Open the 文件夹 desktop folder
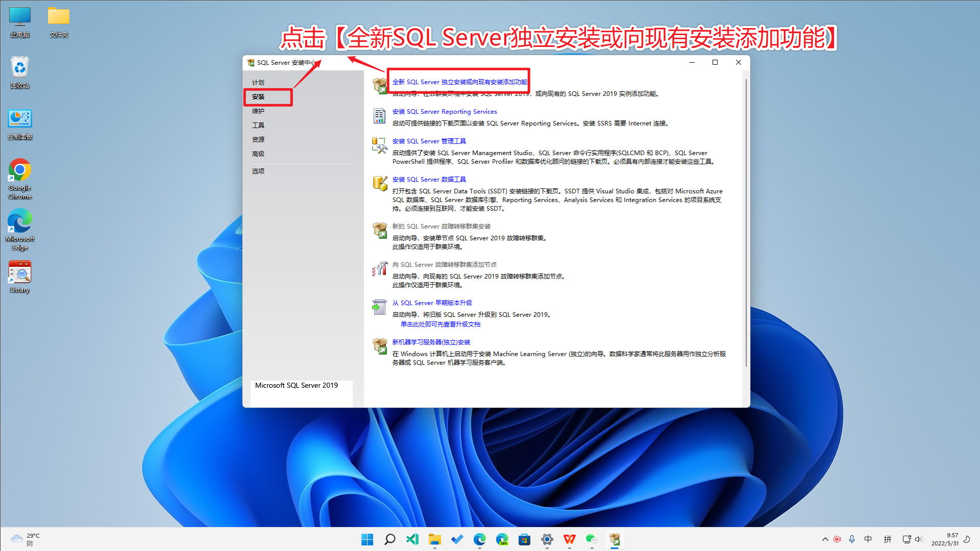The height and width of the screenshot is (551, 980). click(x=59, y=22)
